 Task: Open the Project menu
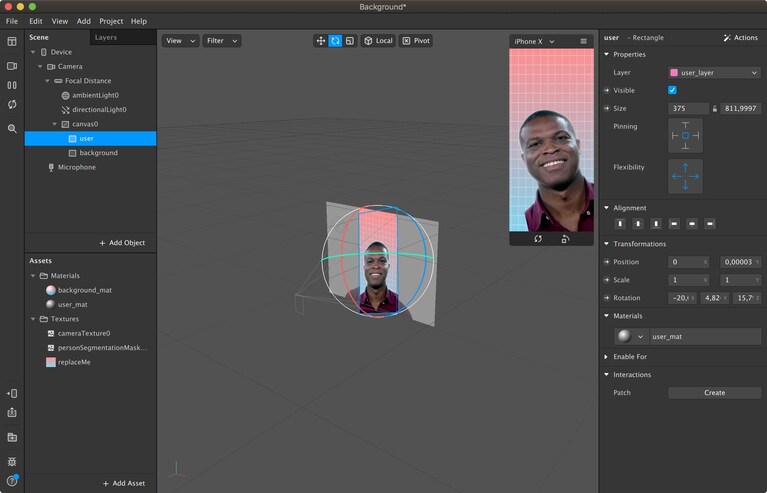pyautogui.click(x=111, y=21)
